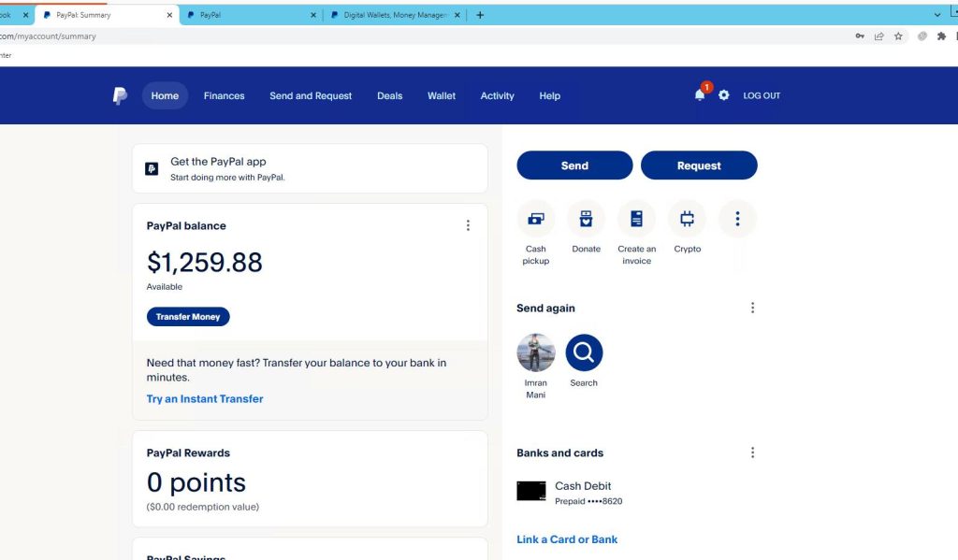Click the PayPal logo in header
Viewport: 958px width, 560px height.
pos(120,95)
